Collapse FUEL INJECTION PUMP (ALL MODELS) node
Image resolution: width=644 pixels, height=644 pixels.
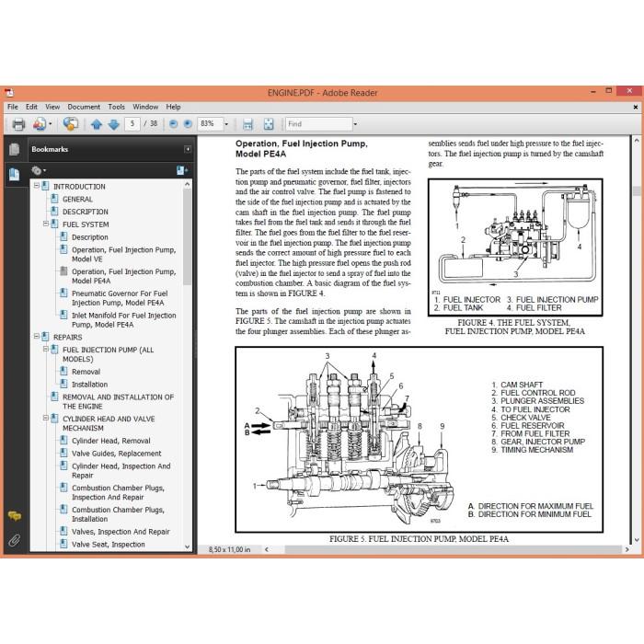[46, 349]
